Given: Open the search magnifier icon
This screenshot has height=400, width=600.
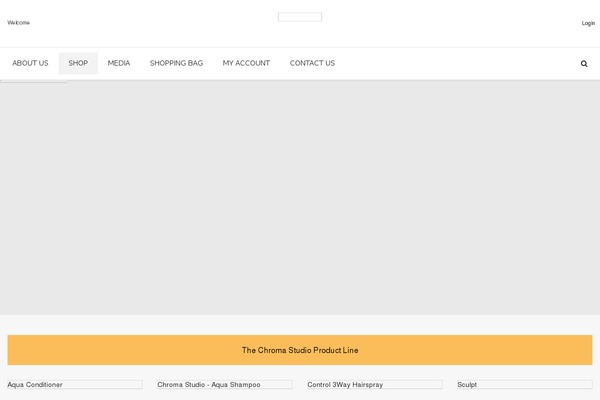Looking at the screenshot, I should click(x=584, y=64).
